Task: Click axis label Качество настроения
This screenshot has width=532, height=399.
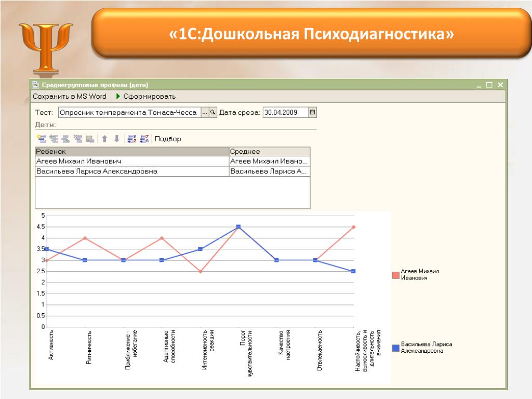Action: 284,345
